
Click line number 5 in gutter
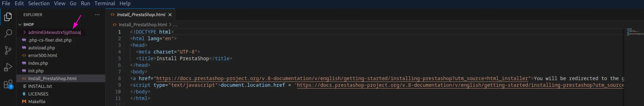(x=120, y=58)
